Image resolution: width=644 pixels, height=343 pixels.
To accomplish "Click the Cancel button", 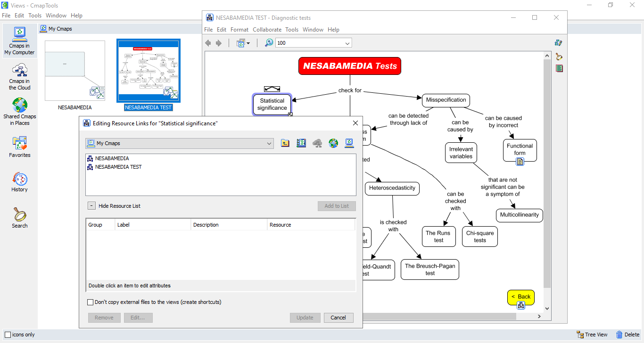I will (338, 318).
